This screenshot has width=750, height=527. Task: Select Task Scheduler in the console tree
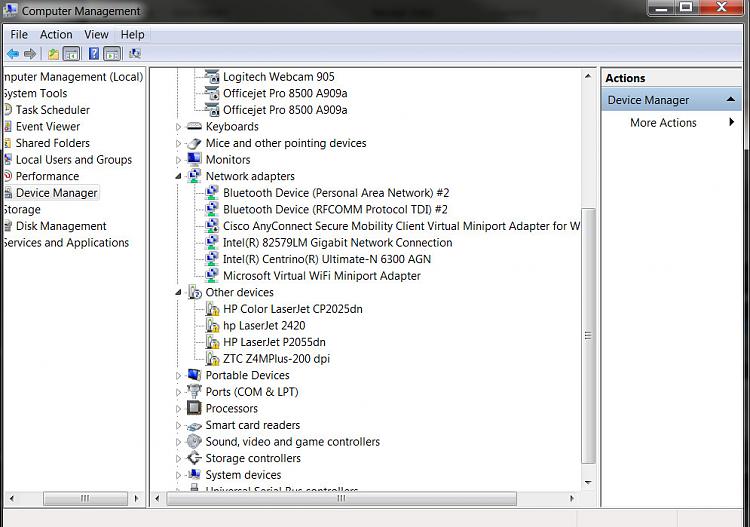53,110
